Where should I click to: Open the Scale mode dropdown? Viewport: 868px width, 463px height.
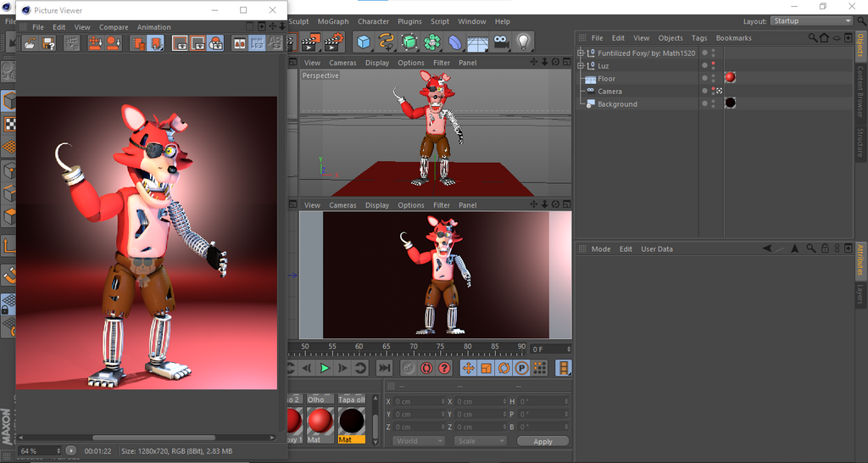click(481, 442)
